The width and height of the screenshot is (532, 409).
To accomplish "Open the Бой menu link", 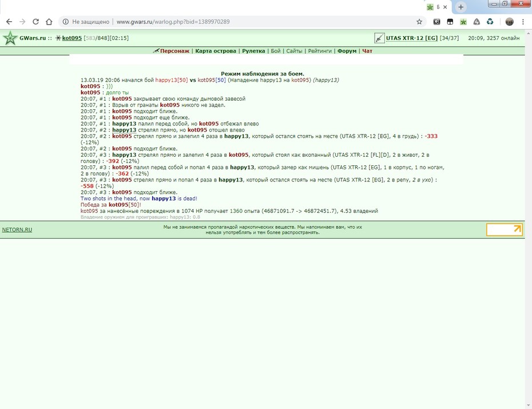I will point(276,51).
